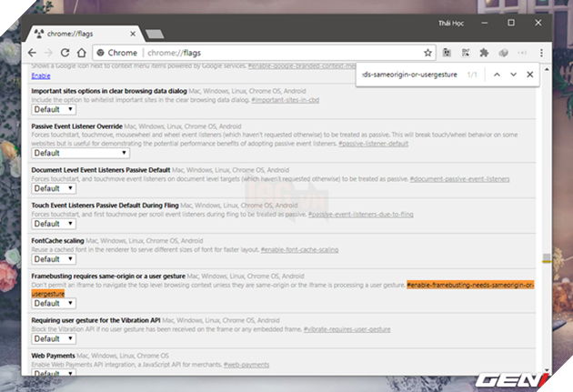Bookmark this page with the star icon

click(427, 53)
